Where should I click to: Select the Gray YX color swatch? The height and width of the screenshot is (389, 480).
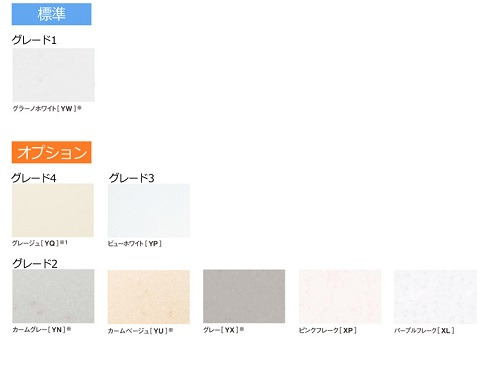pyautogui.click(x=244, y=296)
